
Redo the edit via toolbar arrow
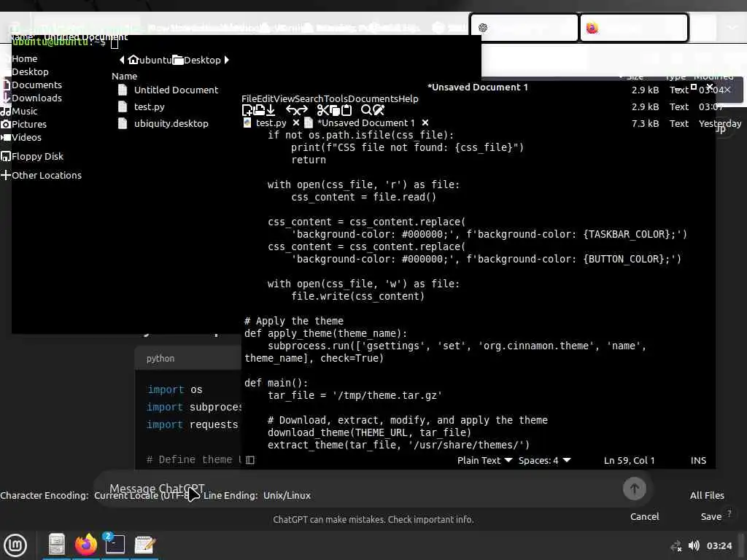click(303, 111)
